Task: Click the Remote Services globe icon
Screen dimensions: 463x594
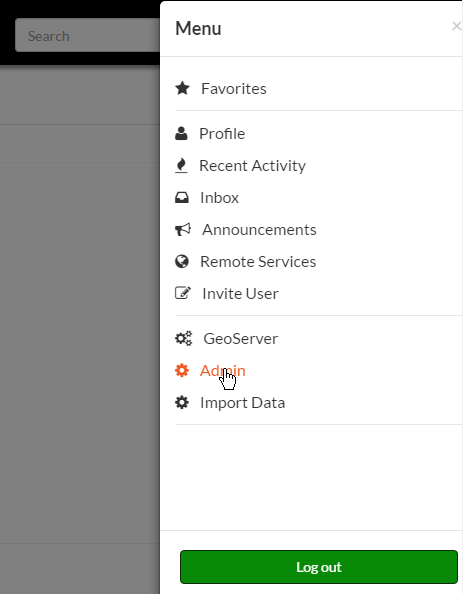Action: pos(182,261)
